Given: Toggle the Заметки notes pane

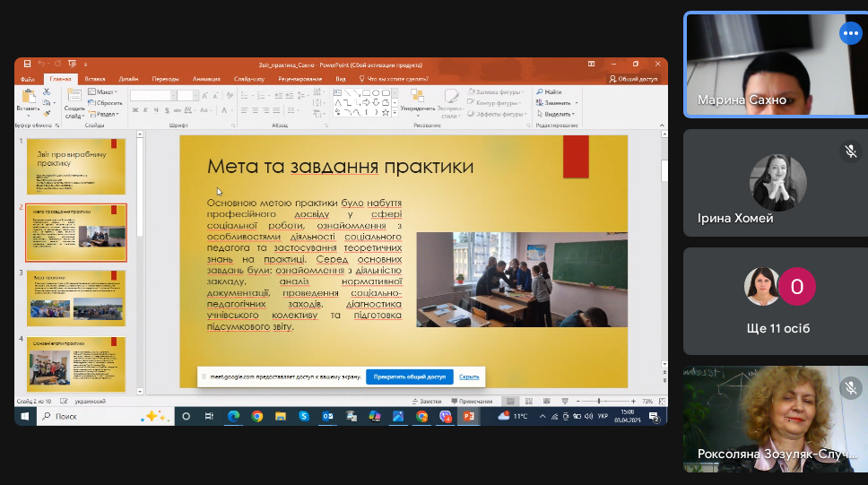Looking at the screenshot, I should (x=427, y=402).
